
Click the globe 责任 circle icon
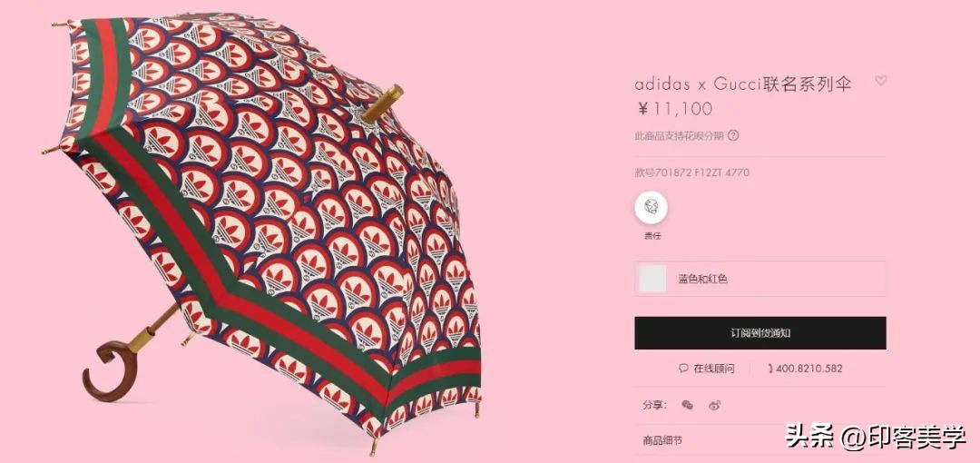click(x=652, y=208)
